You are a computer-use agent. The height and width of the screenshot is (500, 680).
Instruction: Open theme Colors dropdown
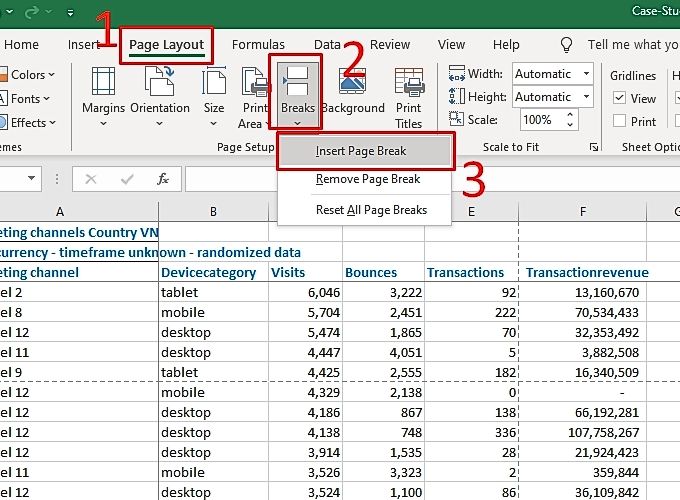tap(29, 75)
